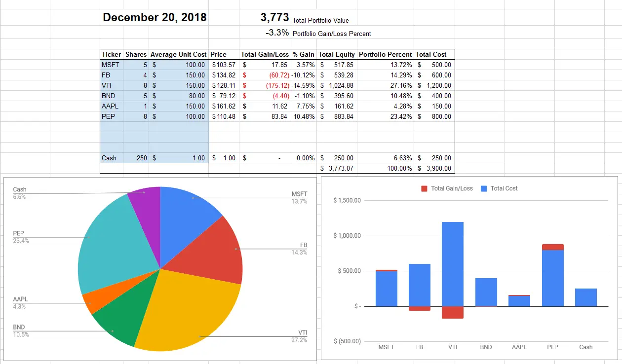Click the red Total Gain/Loss legend swatch
The width and height of the screenshot is (622, 364).
[424, 188]
